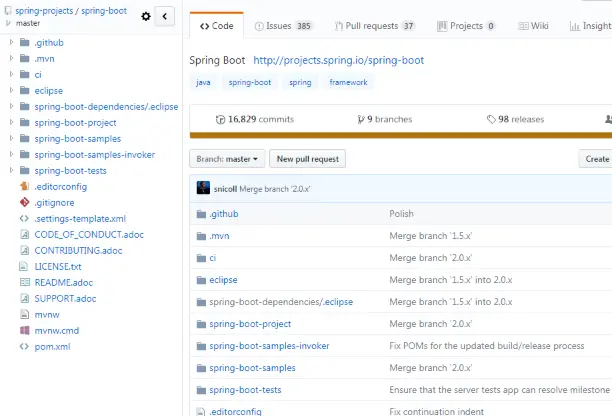Select README.adoc in sidebar tree

pos(64,283)
